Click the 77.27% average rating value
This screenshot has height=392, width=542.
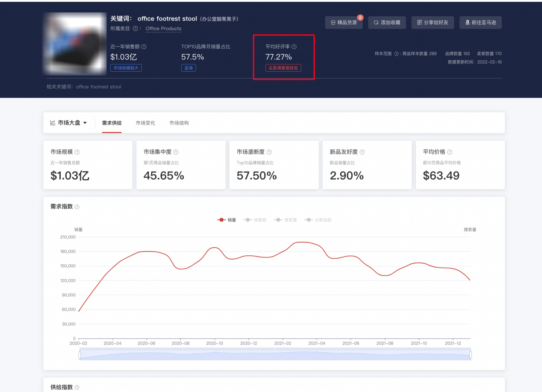click(279, 57)
